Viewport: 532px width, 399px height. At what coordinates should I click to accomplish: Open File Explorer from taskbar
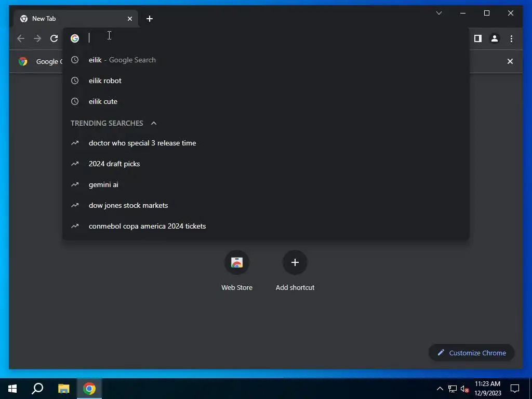click(63, 389)
